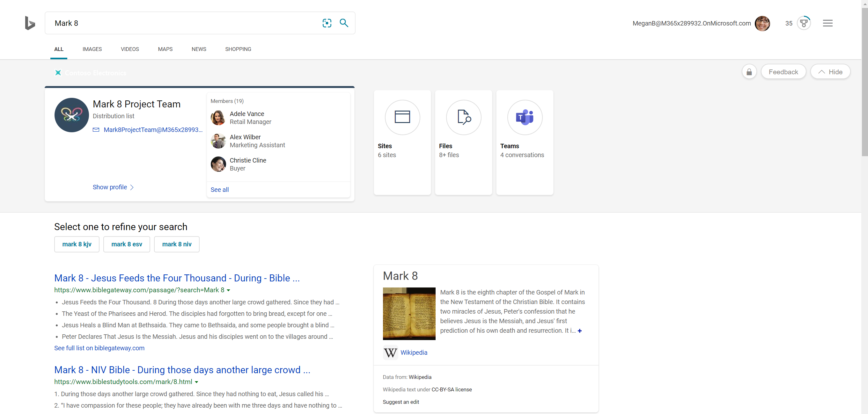Switch to the MAPS tab
The width and height of the screenshot is (868, 414).
pos(165,49)
